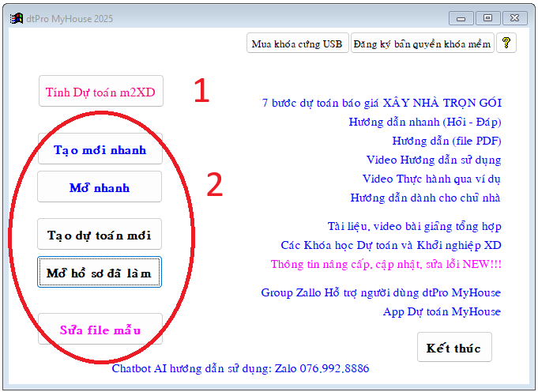The image size is (538, 392).
Task: Open '7 bước dự toán báo giá' link
Action: pos(382,103)
